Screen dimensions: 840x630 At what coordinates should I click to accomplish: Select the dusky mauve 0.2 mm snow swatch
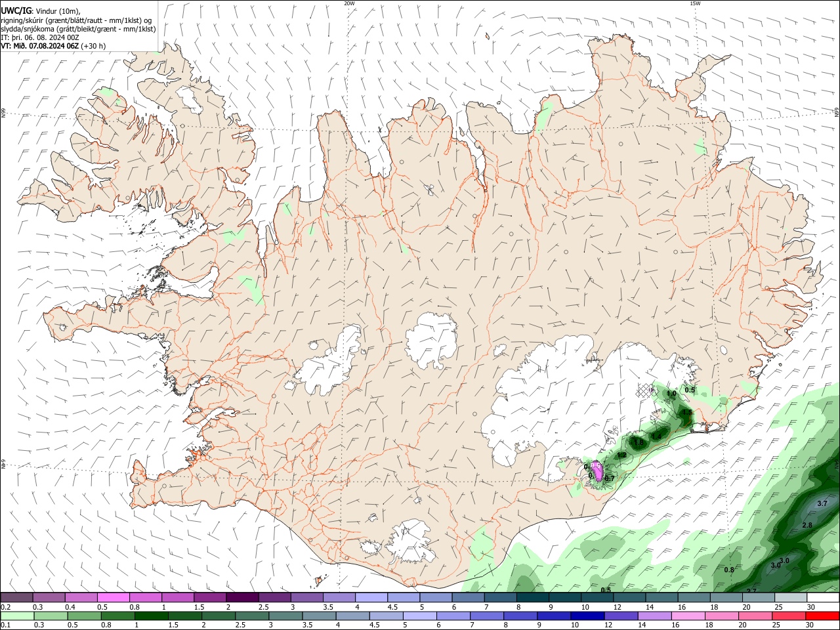click(x=17, y=598)
